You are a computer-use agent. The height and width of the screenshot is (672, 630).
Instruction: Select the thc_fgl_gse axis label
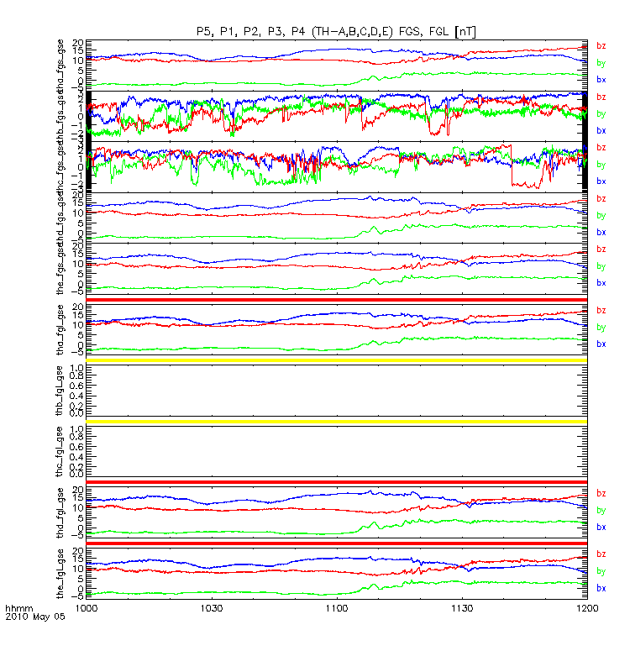[60, 451]
